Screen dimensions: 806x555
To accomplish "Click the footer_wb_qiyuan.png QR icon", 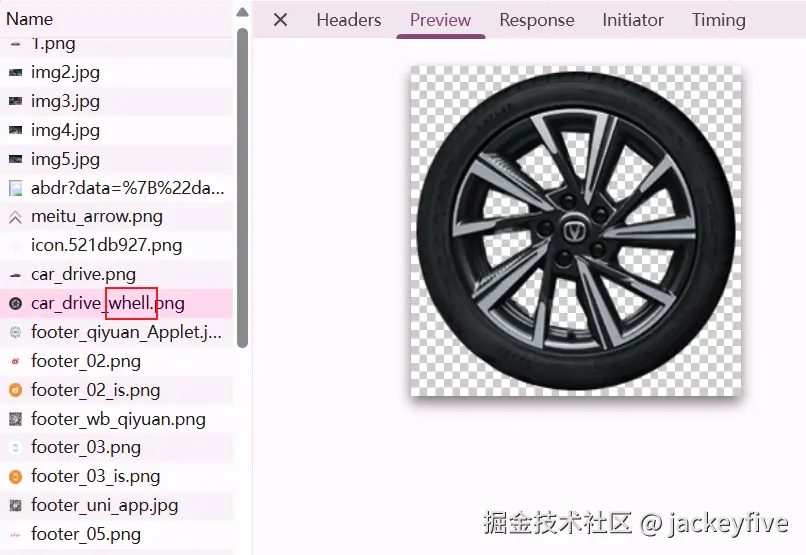I will pyautogui.click(x=15, y=419).
